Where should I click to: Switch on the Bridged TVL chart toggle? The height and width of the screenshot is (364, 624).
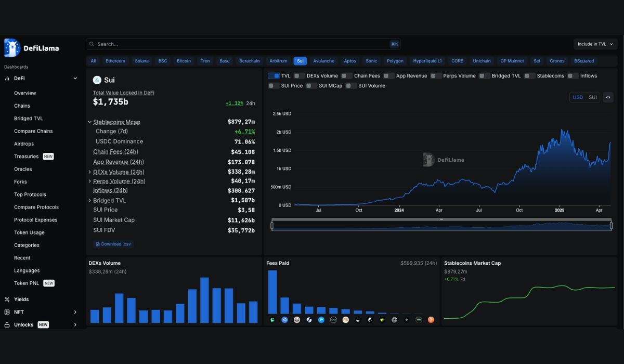(x=484, y=76)
